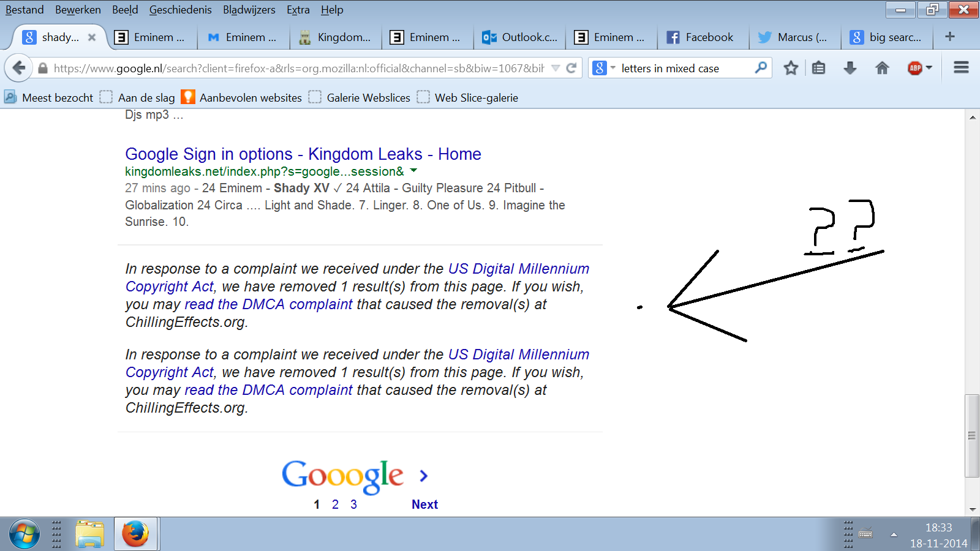Open File Explorer from the taskbar
Image resolution: width=980 pixels, height=551 pixels.
click(x=90, y=534)
